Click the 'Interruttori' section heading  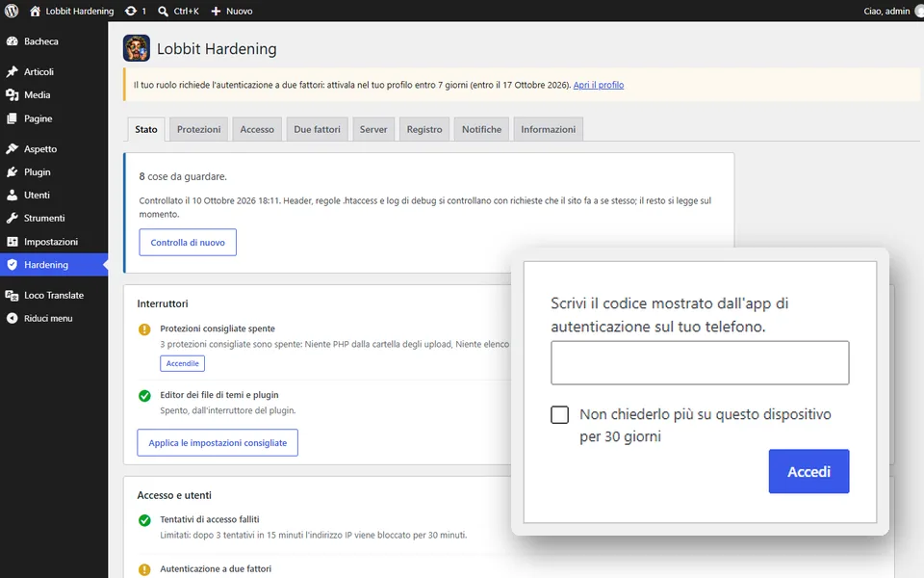click(x=163, y=303)
